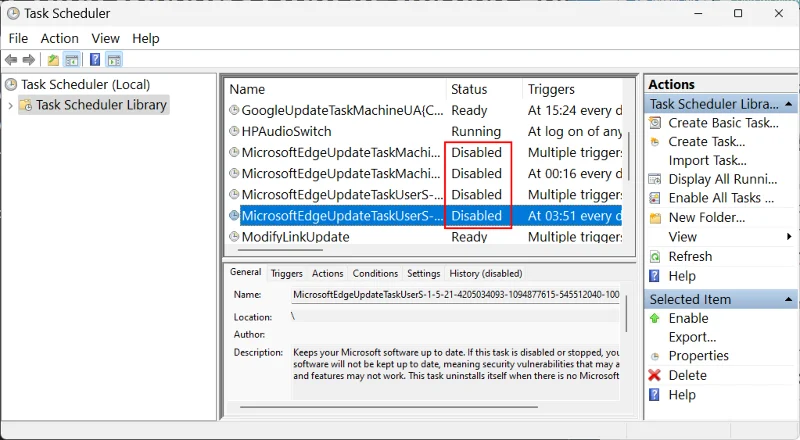Click the 'At 00:16 every d' trigger cell
Image resolution: width=800 pixels, height=440 pixels.
click(x=575, y=174)
